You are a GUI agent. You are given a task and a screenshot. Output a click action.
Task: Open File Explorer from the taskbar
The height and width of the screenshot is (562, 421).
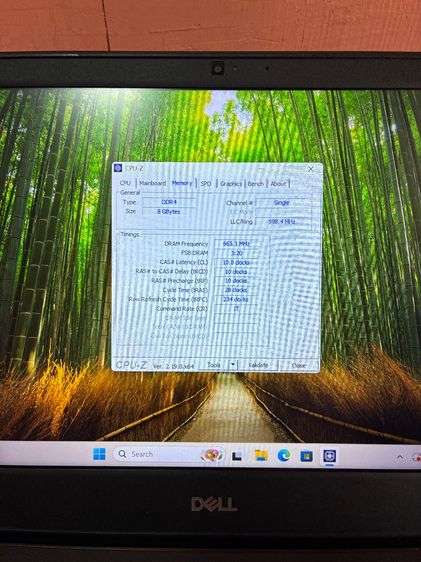tap(261, 456)
